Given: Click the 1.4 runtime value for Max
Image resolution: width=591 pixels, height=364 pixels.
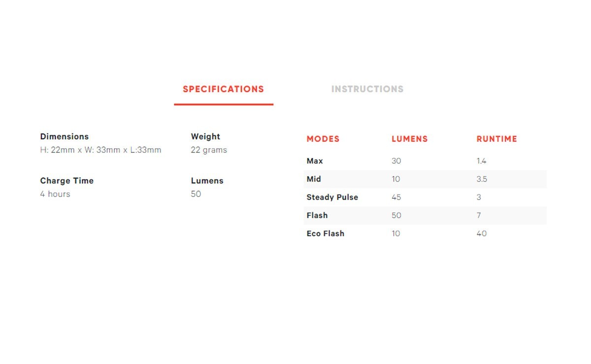Looking at the screenshot, I should tap(482, 161).
